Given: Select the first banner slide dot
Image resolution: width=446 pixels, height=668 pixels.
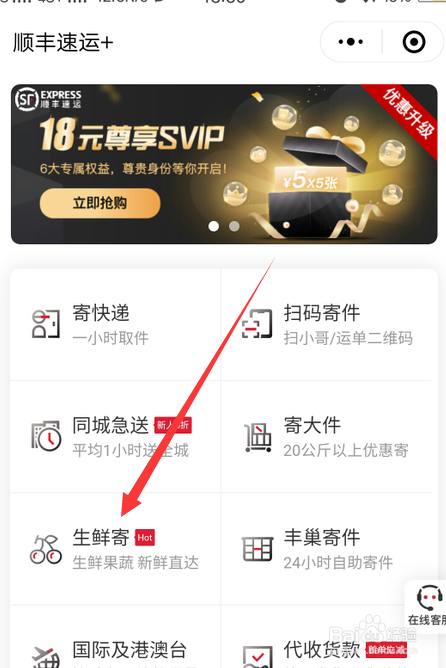Looking at the screenshot, I should (x=214, y=226).
